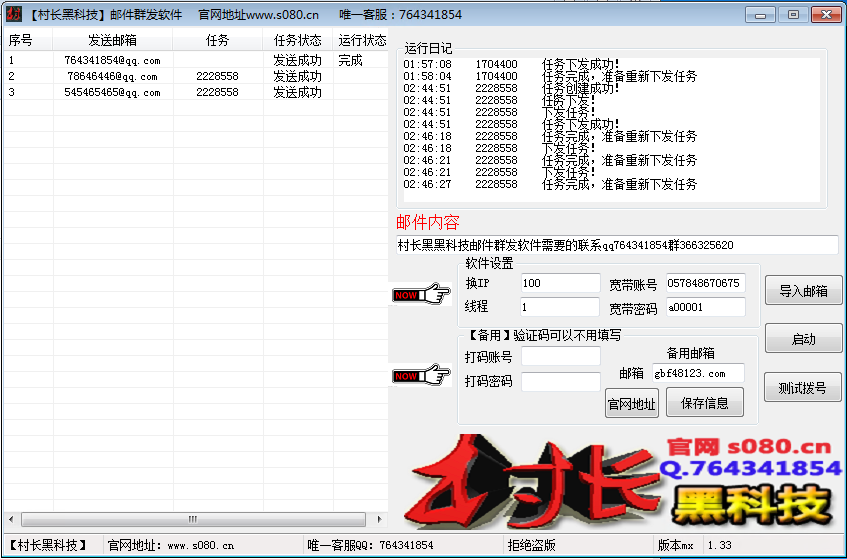Screen dimensions: 847x559
Task: Click the 序号 column header
Action: click(28, 40)
